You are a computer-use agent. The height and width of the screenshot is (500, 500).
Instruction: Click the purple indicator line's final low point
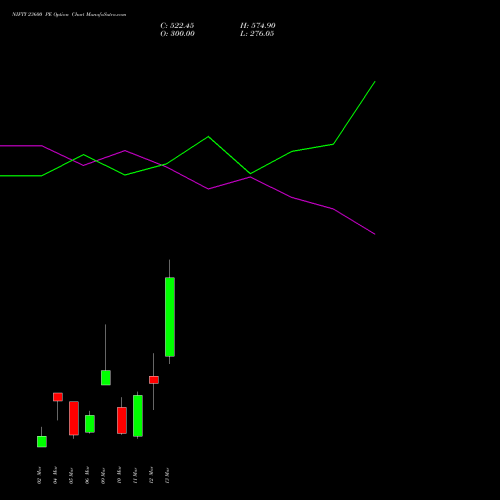[375, 234]
